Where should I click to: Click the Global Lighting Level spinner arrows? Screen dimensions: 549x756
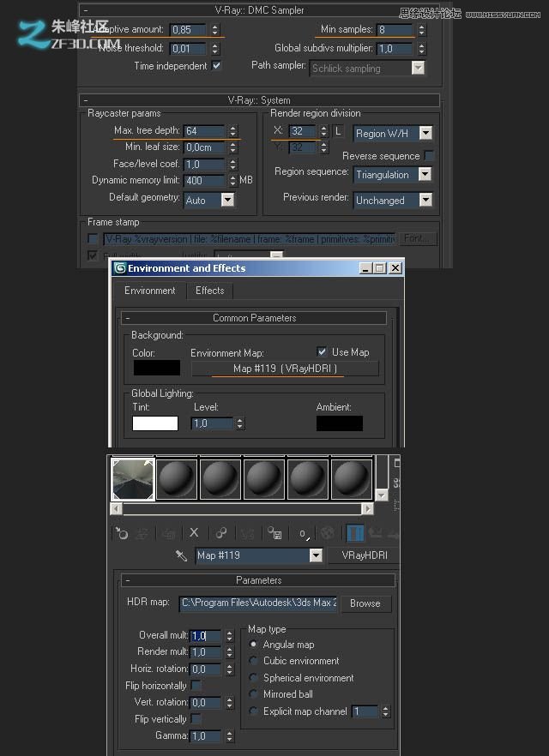pyautogui.click(x=240, y=423)
